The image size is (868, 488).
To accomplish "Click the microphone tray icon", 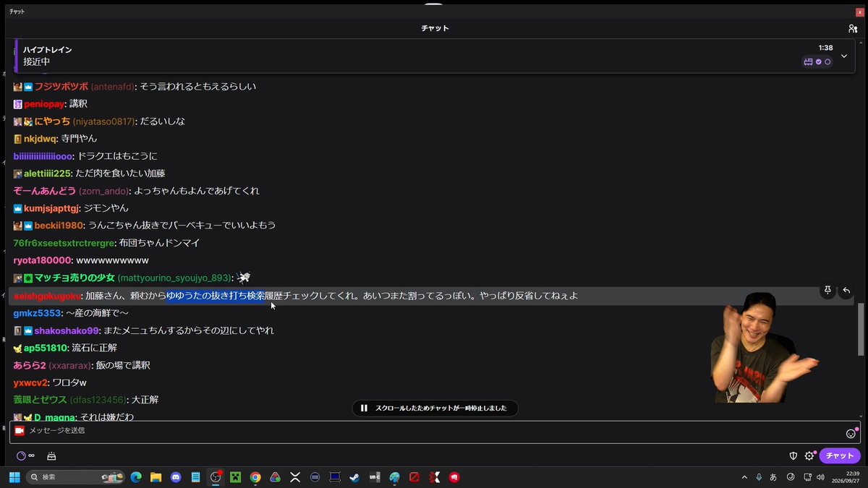I will (x=759, y=477).
